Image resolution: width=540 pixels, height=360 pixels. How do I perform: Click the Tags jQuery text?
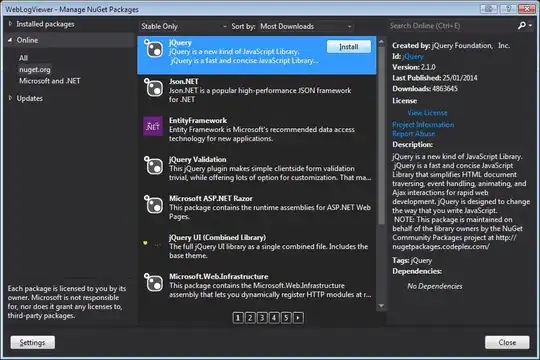pos(412,260)
